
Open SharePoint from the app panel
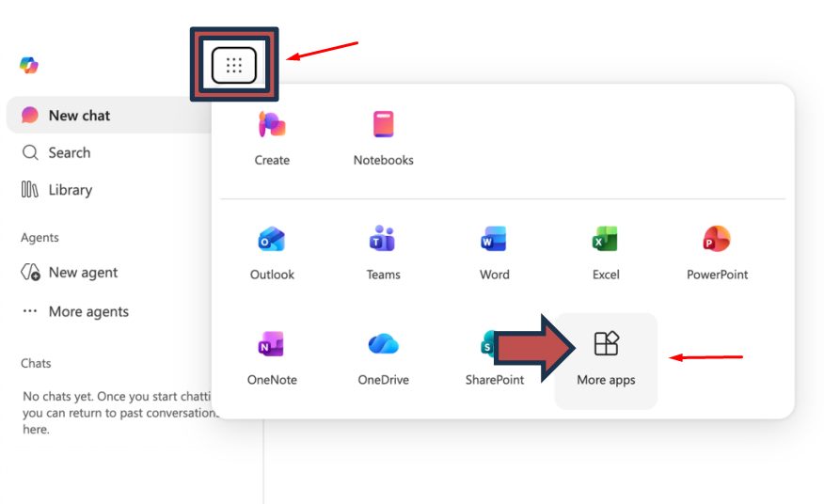495,358
